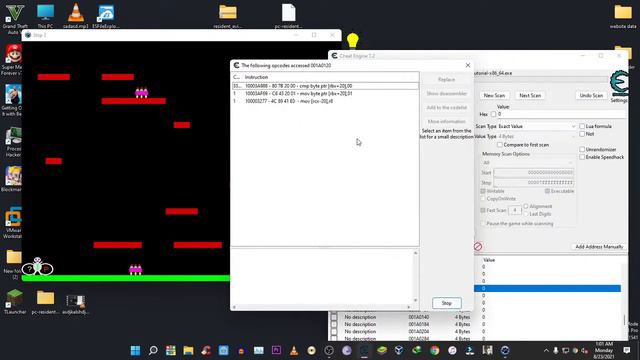Open Memory Scan Options region dropdown
The height and width of the screenshot is (360, 640).
(527, 163)
